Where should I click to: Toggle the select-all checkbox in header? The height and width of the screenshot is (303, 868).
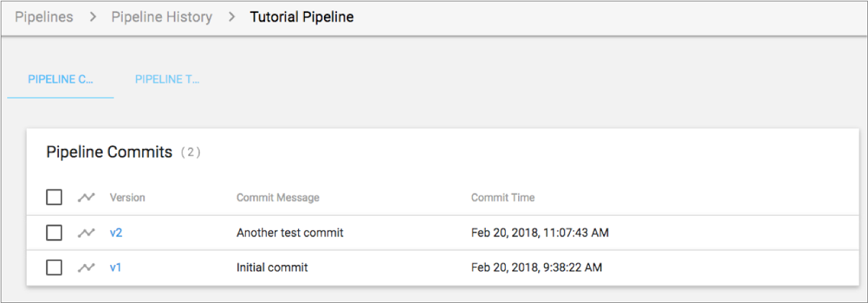tap(54, 197)
